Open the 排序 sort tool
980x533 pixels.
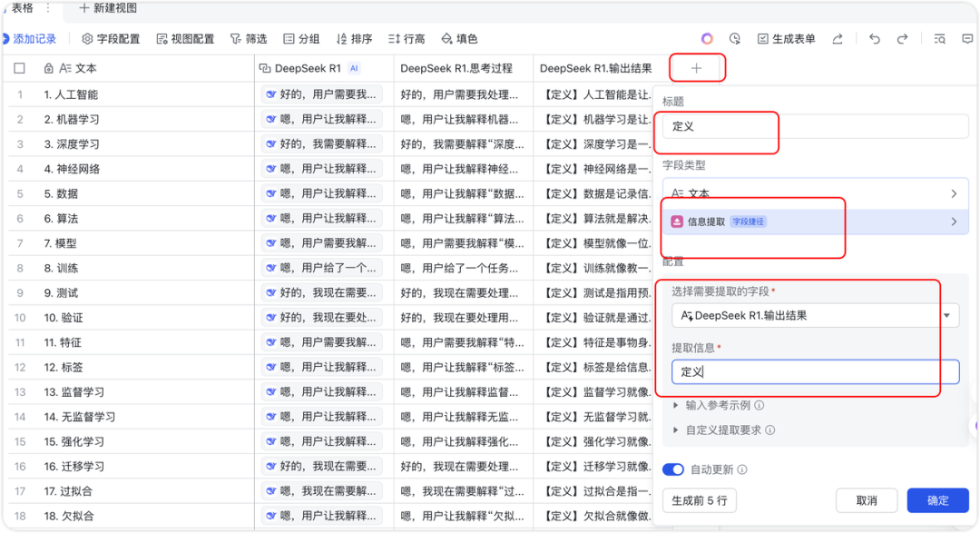click(354, 39)
